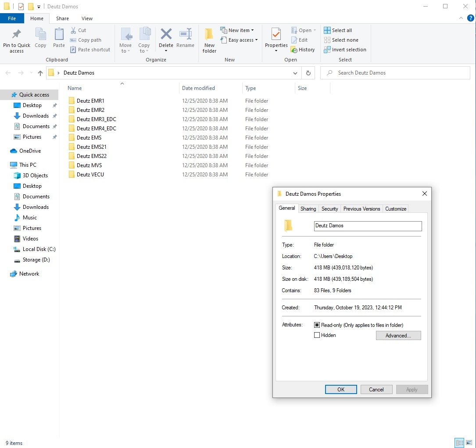Click Cancel in Properties dialog
Screen dimensions: 476x448
click(376, 389)
